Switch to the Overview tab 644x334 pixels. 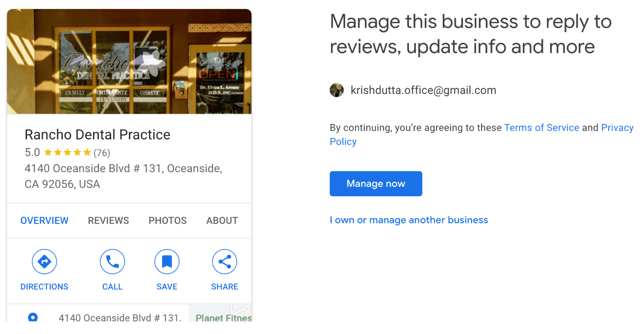pyautogui.click(x=45, y=220)
